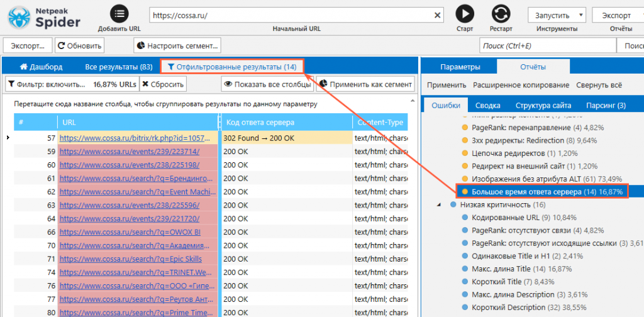The height and width of the screenshot is (317, 644).
Task: Click the Add URL list icon
Action: click(120, 14)
